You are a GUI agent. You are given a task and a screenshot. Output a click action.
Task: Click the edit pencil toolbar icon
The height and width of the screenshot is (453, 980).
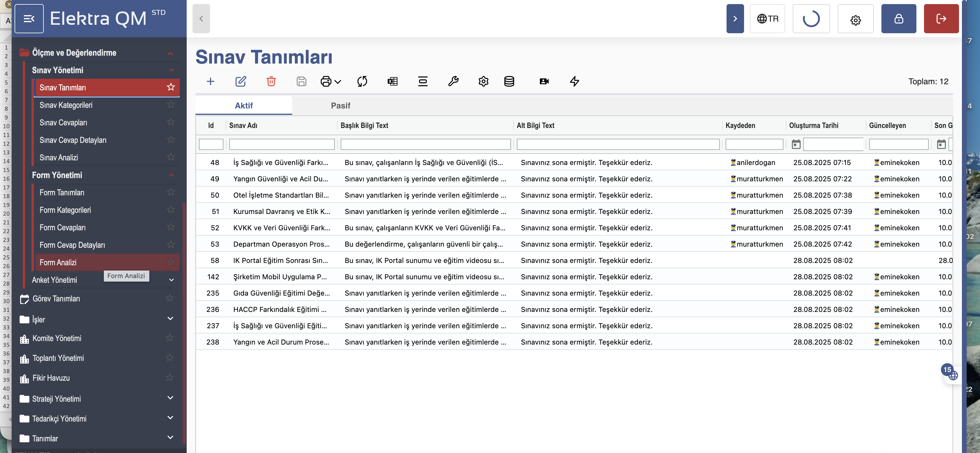tap(240, 81)
